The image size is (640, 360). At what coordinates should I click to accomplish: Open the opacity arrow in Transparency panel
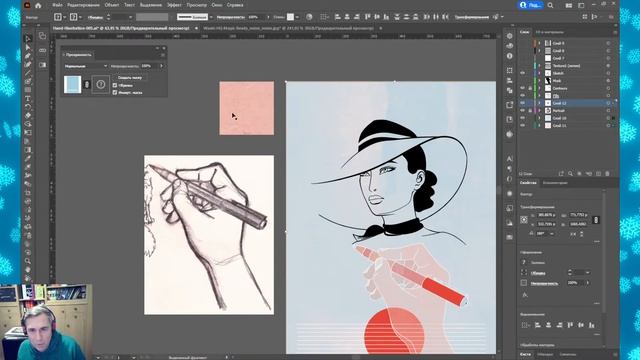point(161,66)
